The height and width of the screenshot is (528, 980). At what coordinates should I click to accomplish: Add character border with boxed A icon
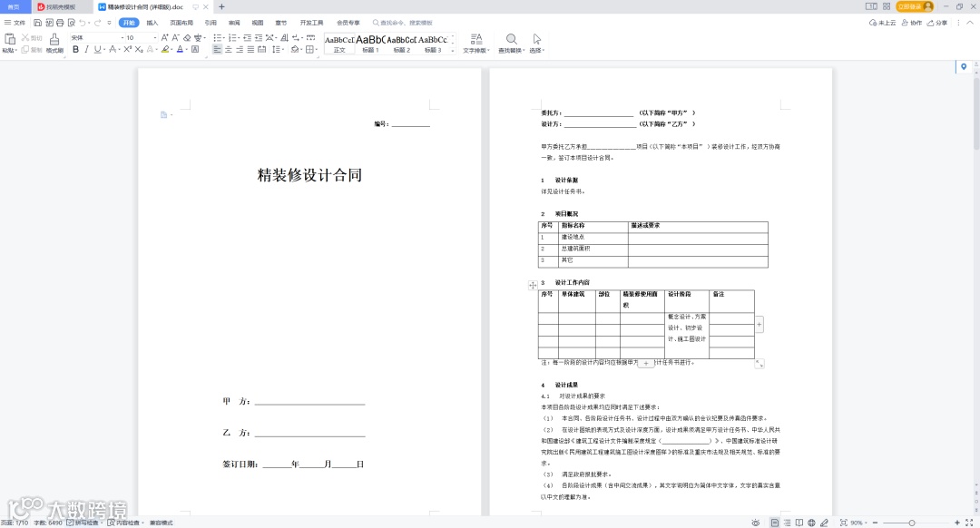click(195, 49)
